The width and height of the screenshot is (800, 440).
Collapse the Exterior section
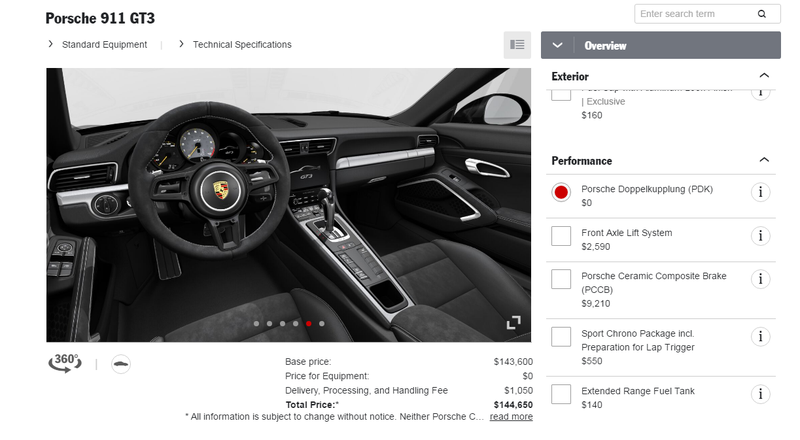(x=764, y=76)
